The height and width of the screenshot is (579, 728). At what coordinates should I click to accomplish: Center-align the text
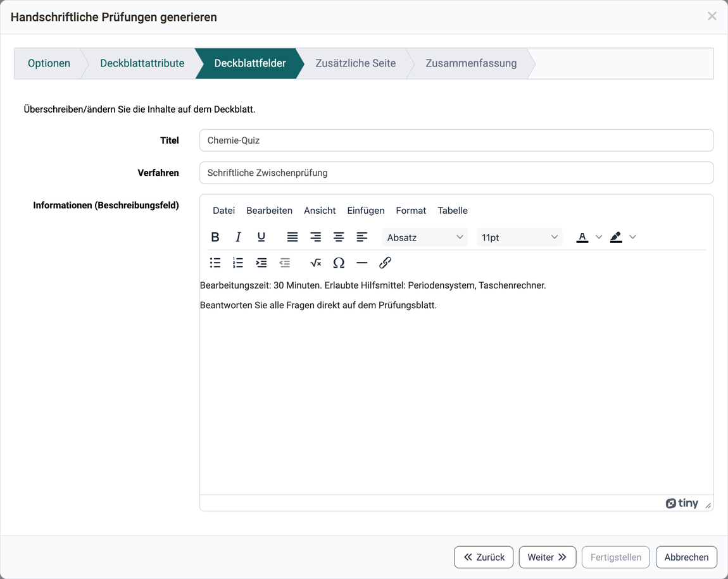click(339, 237)
